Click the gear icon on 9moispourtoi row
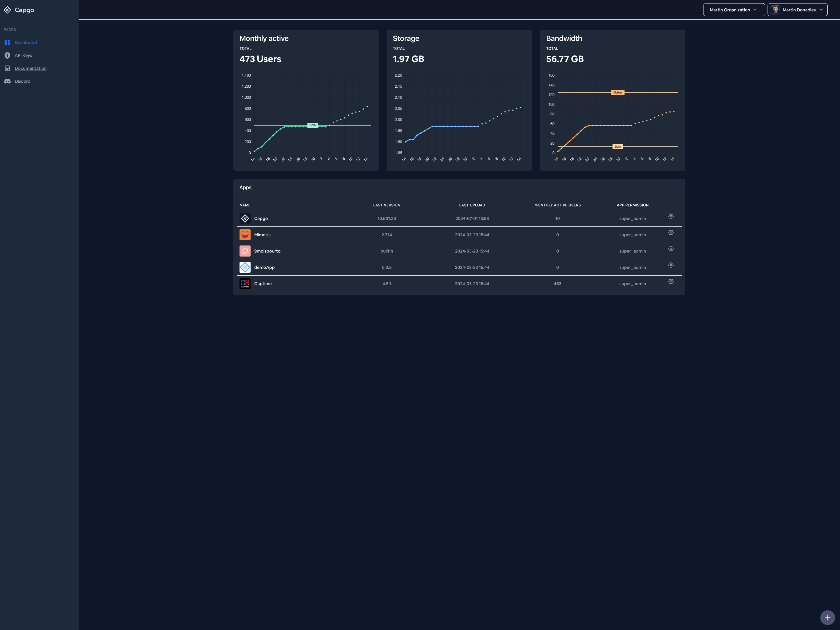The width and height of the screenshot is (840, 630). click(671, 249)
